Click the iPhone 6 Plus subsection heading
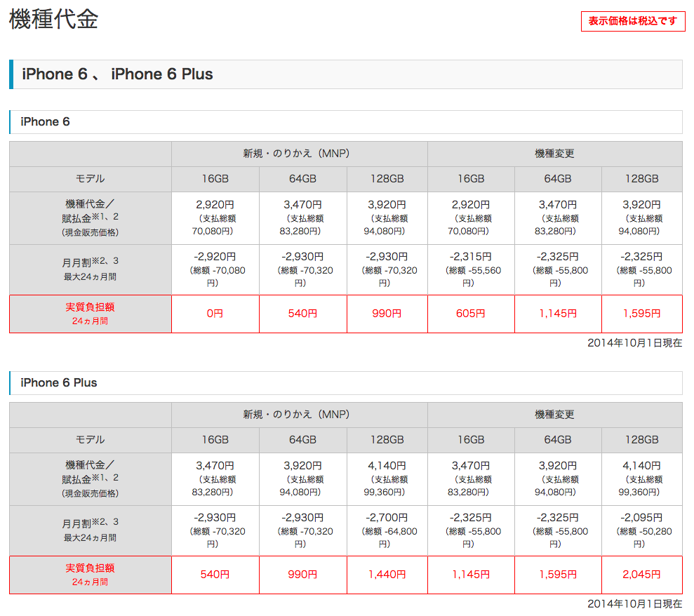 [59, 382]
